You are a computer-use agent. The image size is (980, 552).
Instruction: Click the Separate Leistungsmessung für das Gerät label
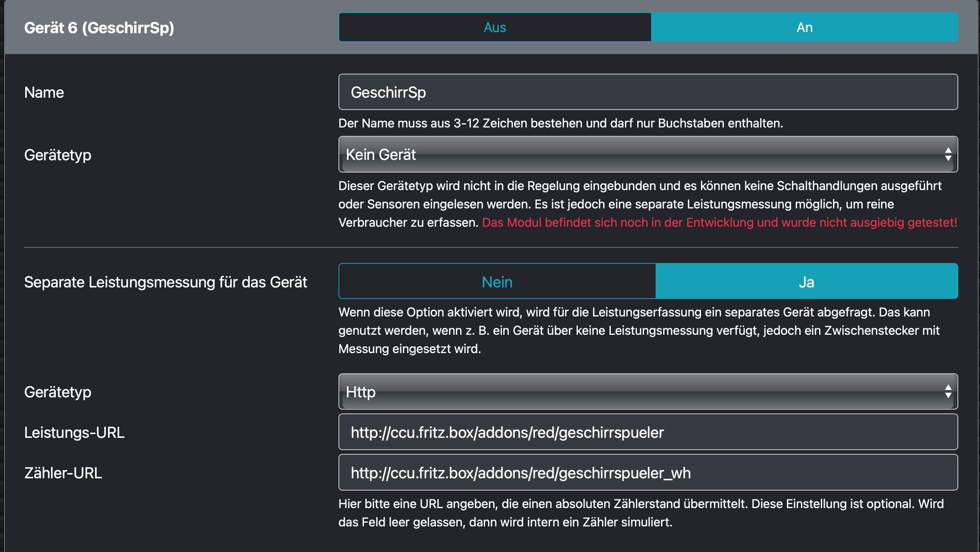(165, 282)
